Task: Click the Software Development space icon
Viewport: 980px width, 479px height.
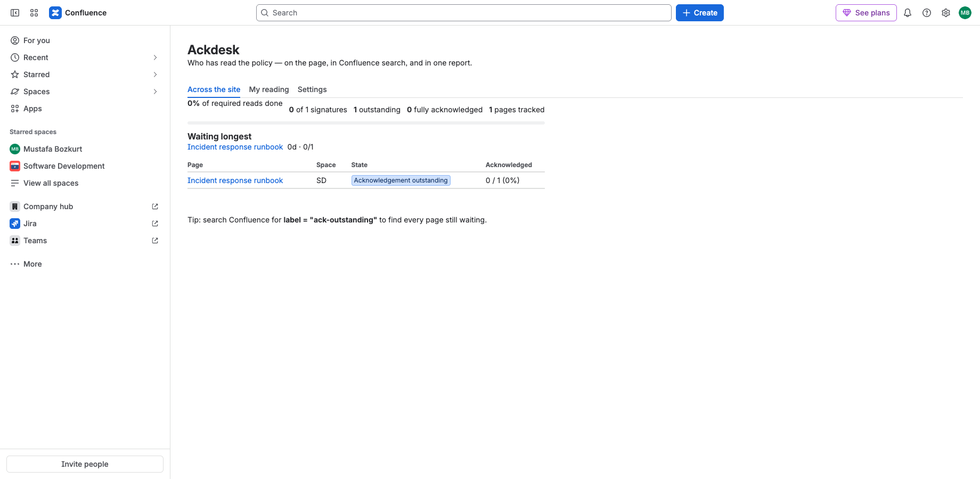Action: point(15,166)
